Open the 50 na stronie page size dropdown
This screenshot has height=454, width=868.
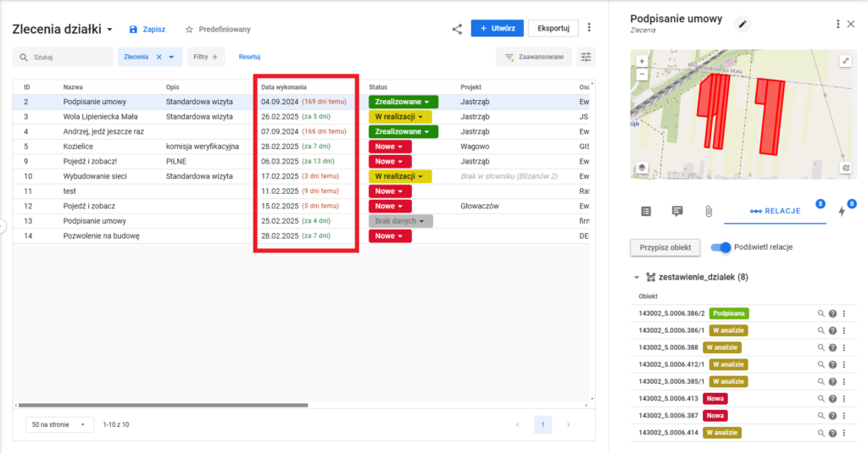(59, 424)
